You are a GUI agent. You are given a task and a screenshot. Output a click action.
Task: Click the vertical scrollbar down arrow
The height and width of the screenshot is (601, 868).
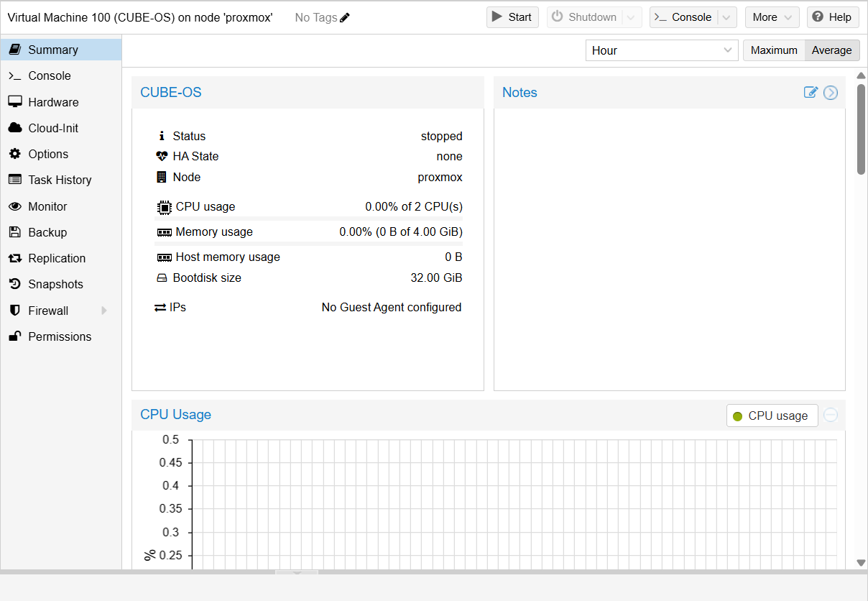[x=861, y=562]
